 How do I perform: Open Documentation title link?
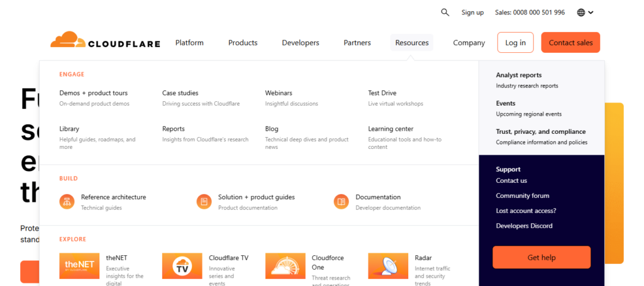tap(378, 197)
